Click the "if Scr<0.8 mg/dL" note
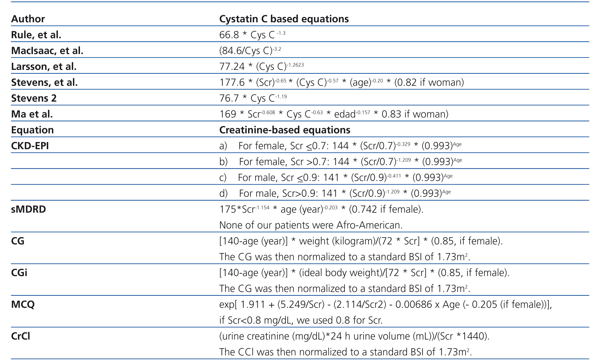 pos(301,320)
